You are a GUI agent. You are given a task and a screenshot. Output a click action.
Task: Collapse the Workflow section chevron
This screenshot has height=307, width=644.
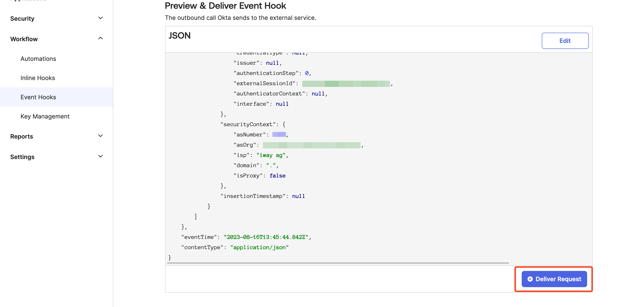(x=100, y=38)
